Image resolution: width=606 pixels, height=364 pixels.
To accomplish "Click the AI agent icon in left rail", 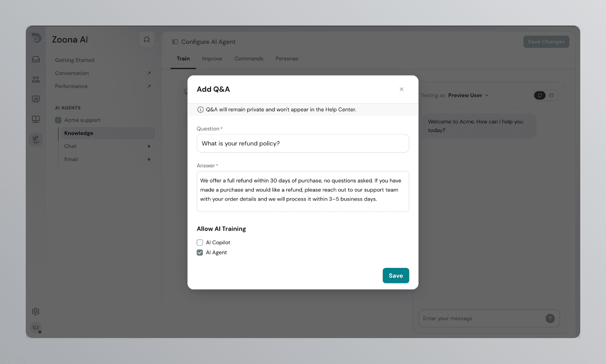I will pos(36,140).
